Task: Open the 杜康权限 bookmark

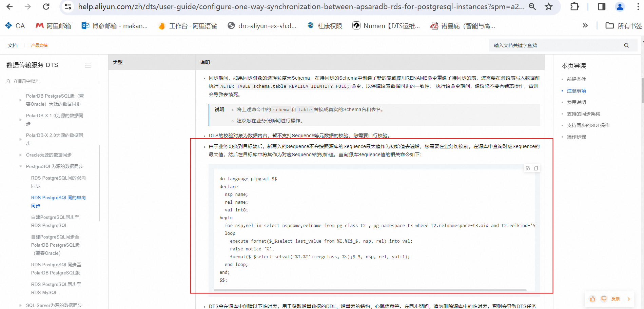Action: click(325, 26)
